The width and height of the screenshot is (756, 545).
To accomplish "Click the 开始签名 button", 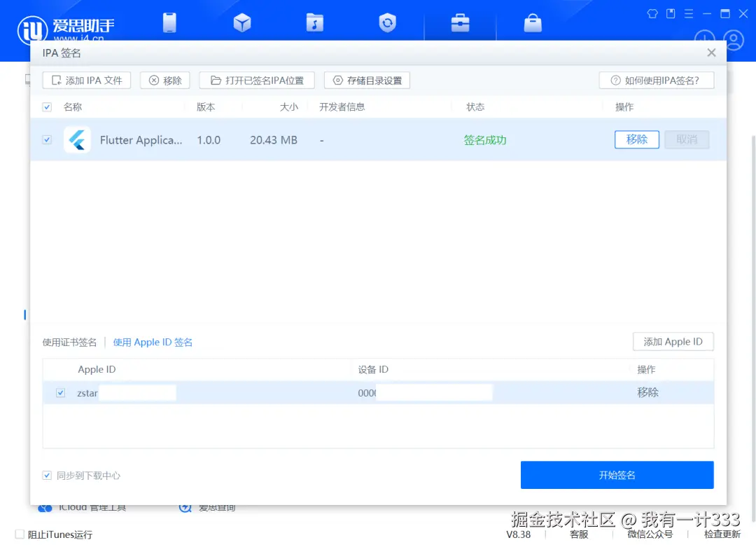I will pyautogui.click(x=617, y=475).
